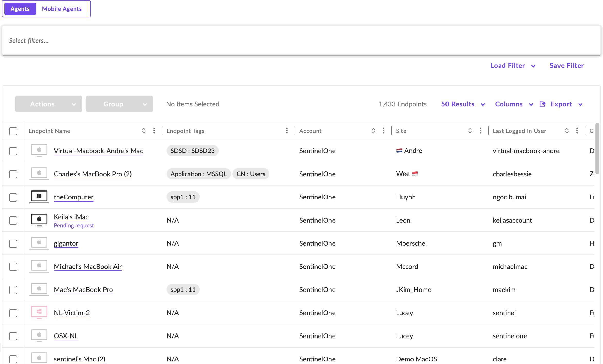Viewport: 603px width, 364px height.
Task: Open Michael's MacBook Air endpoint link
Action: (x=88, y=267)
